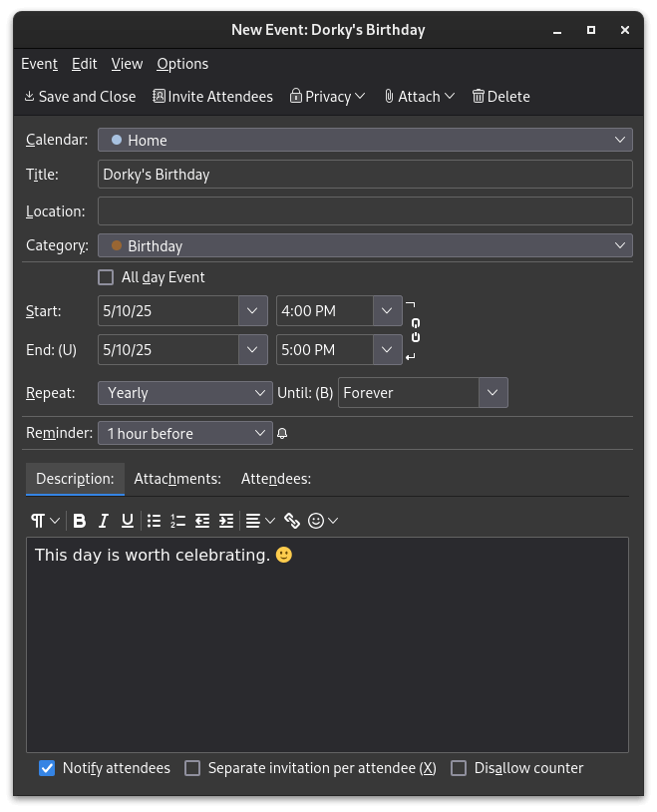
Task: Apply italic formatting in description toolbar
Action: [104, 521]
